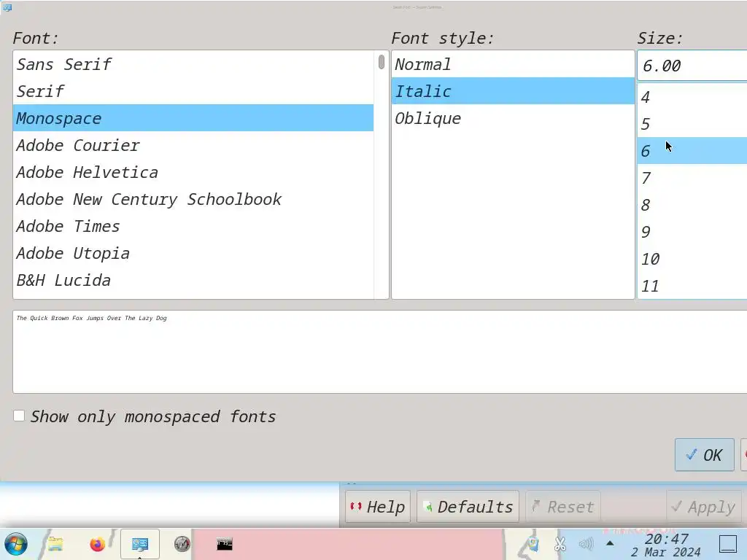The image size is (747, 560).
Task: Click the show desktop button
Action: point(727,544)
